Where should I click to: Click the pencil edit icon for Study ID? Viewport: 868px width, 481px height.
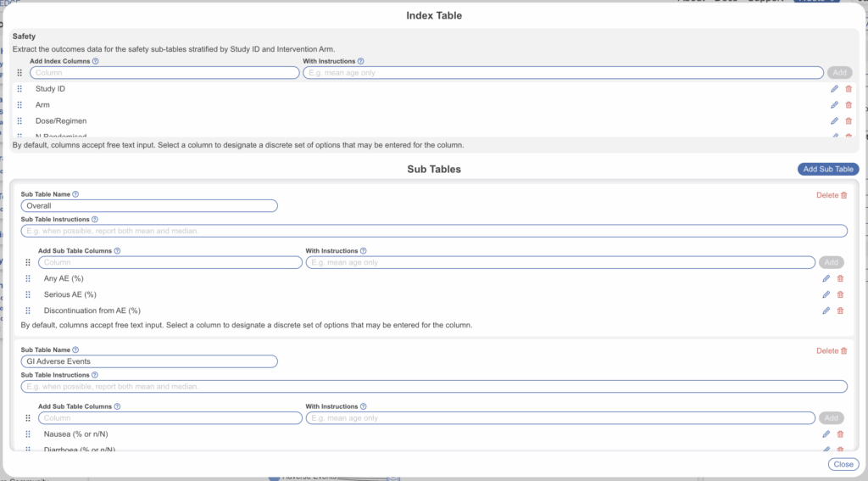click(834, 89)
